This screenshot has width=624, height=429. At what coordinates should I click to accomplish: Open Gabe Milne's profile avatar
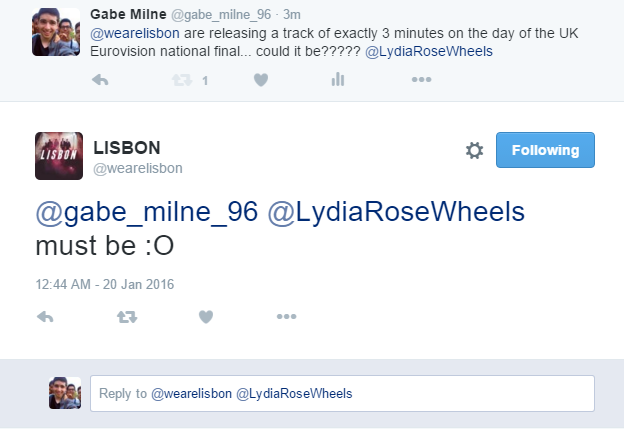click(56, 32)
